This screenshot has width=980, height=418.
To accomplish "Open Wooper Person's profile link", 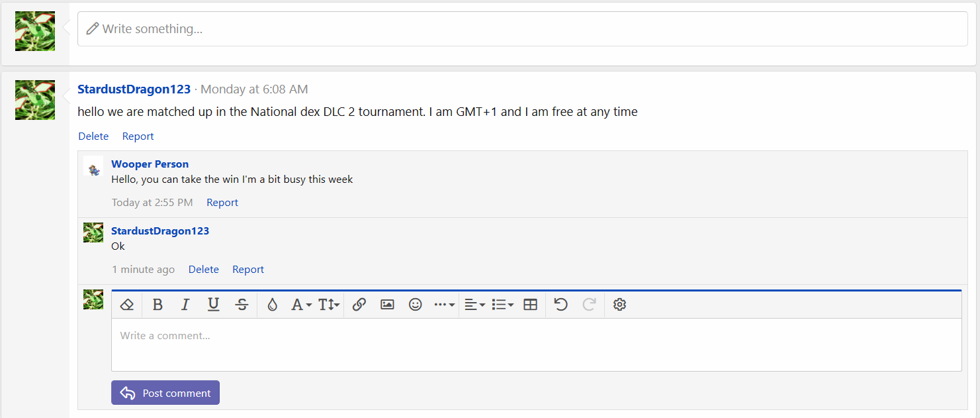I will pyautogui.click(x=150, y=164).
